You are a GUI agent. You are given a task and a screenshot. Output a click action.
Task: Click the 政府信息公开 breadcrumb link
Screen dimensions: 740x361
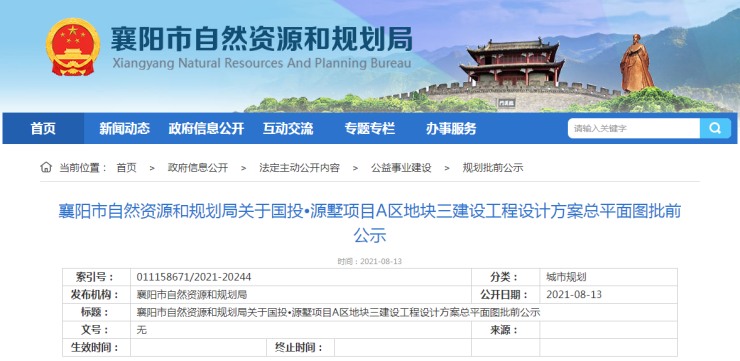click(198, 168)
